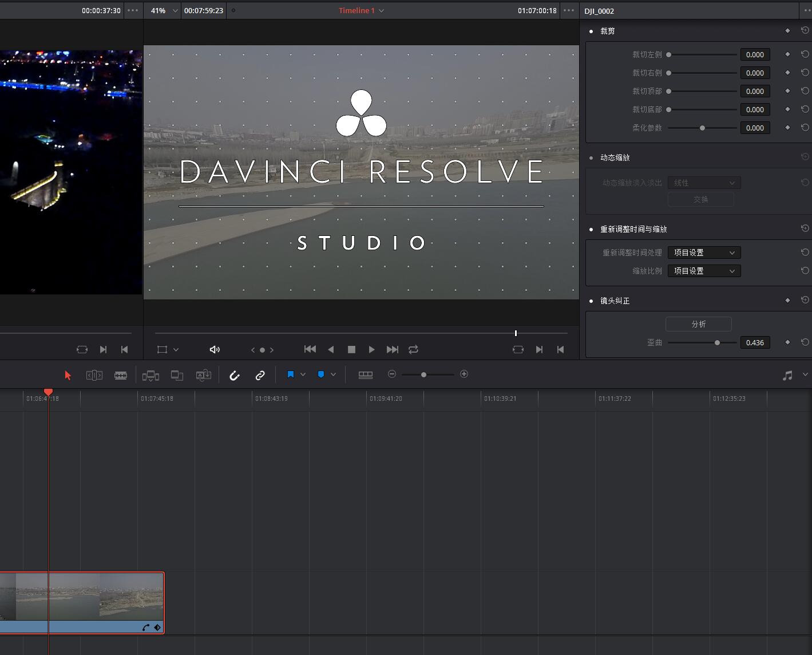The height and width of the screenshot is (655, 812).
Task: Jump to next keyframe arrow in viewer
Action: tap(272, 350)
